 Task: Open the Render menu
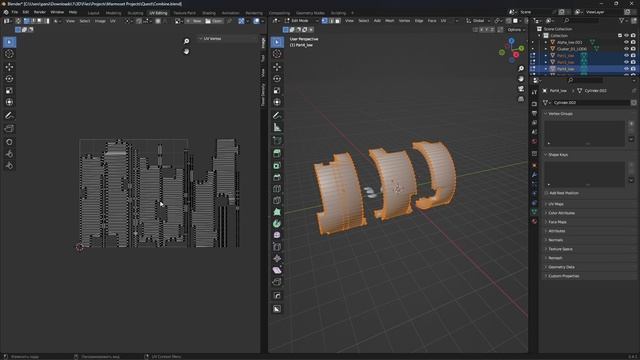coord(40,12)
